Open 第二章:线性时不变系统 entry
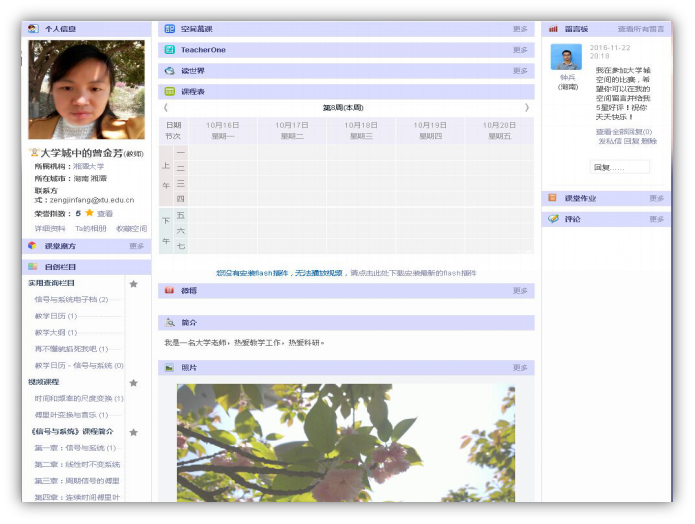The image size is (695, 524). point(77,464)
